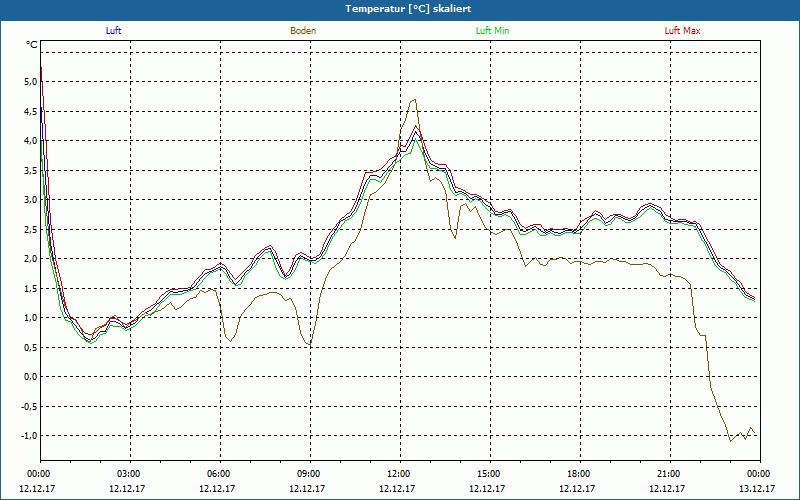Click the 1,5 y-axis value
Screen dimensions: 800x500
point(31,288)
